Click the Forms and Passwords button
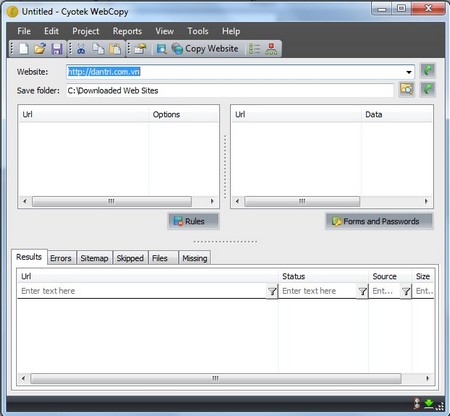Viewport: 450px width, 416px height. pyautogui.click(x=379, y=221)
